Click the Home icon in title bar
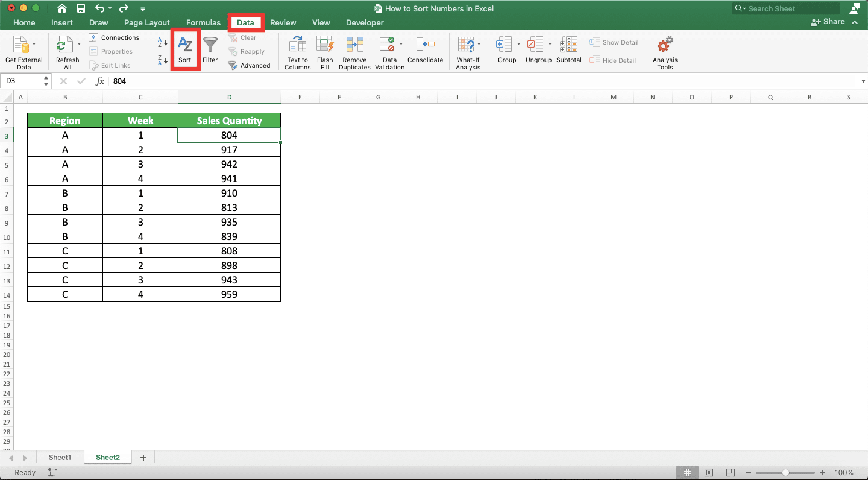Screen dimensions: 868x480 click(x=61, y=8)
